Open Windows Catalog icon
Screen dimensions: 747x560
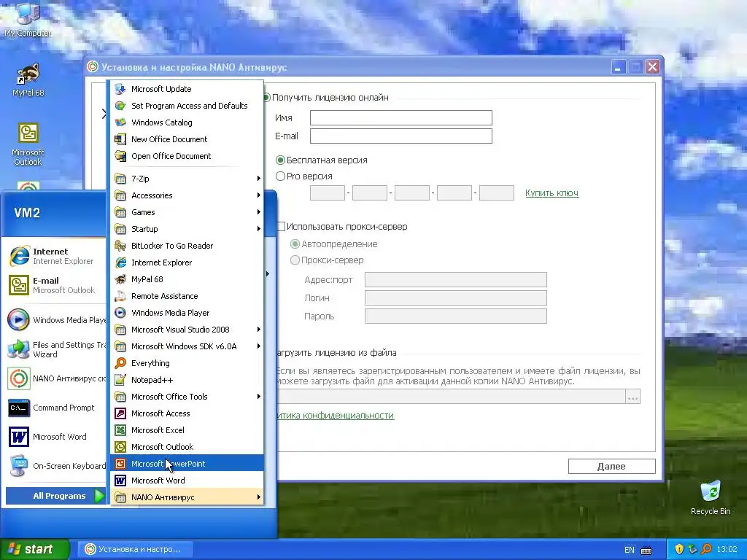pyautogui.click(x=120, y=122)
